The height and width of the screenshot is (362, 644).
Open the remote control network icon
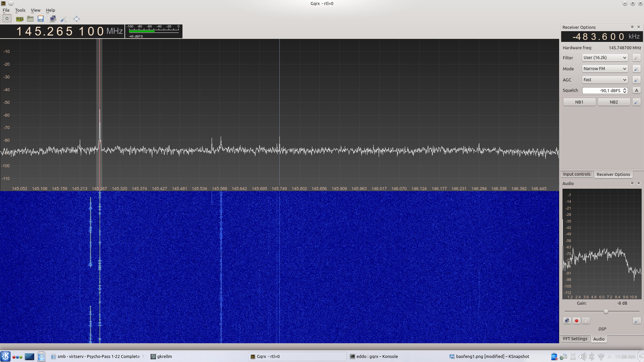(53, 19)
